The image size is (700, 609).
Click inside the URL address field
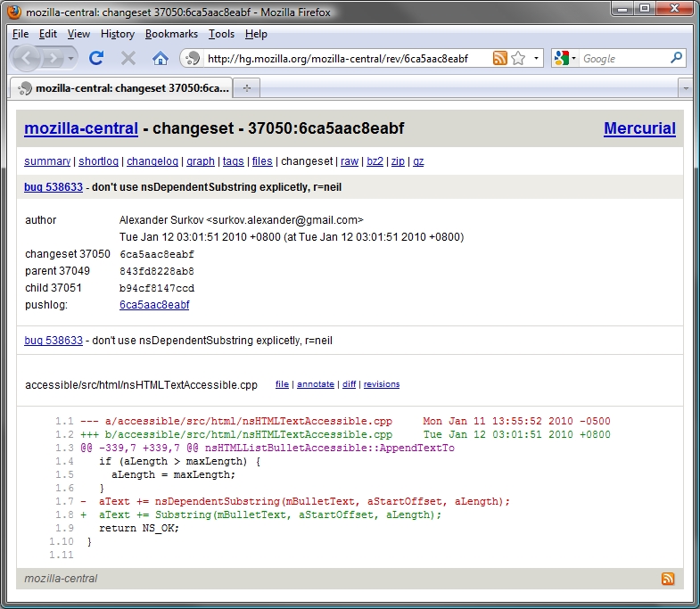point(348,59)
